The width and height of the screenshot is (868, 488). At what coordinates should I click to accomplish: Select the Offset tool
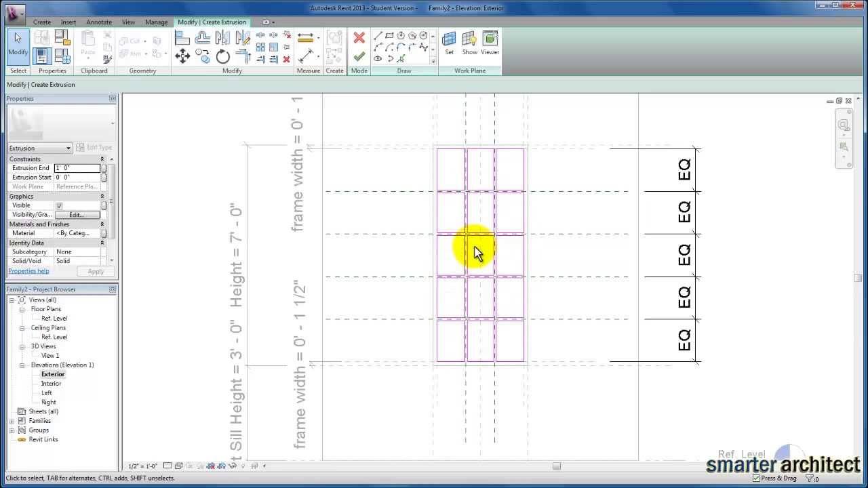[x=202, y=39]
